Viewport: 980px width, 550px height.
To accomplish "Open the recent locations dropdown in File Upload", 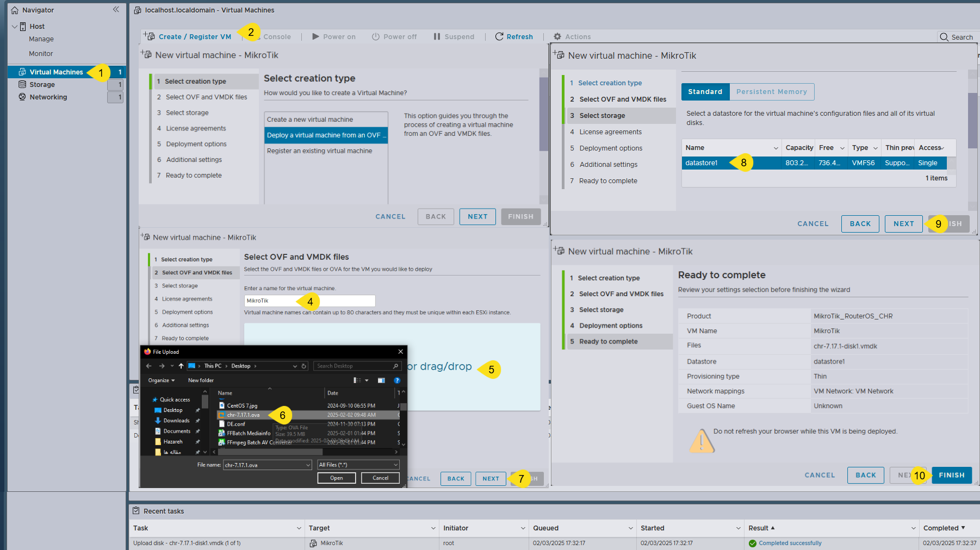I will click(x=172, y=366).
